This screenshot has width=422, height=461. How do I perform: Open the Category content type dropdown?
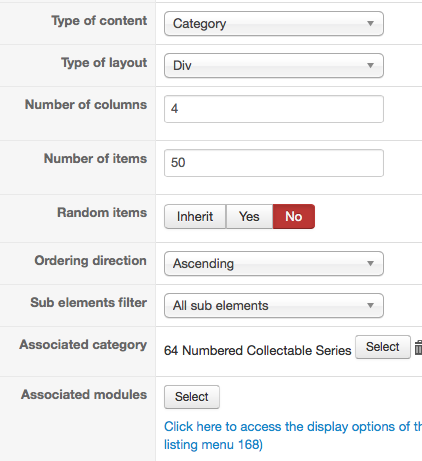point(274,23)
